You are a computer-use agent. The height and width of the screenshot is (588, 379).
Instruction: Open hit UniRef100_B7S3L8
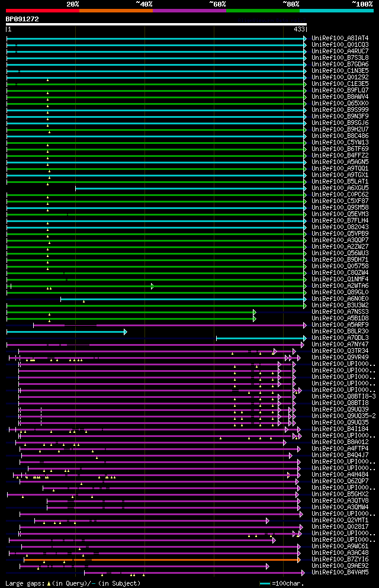pos(340,58)
